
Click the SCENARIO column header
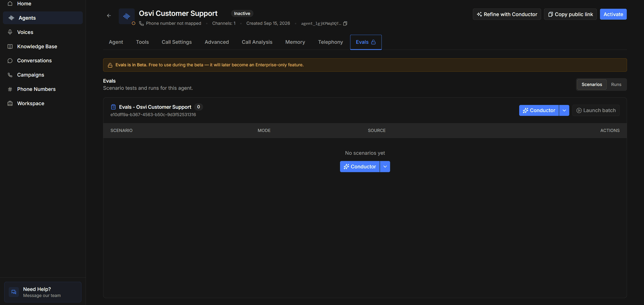[x=122, y=131]
